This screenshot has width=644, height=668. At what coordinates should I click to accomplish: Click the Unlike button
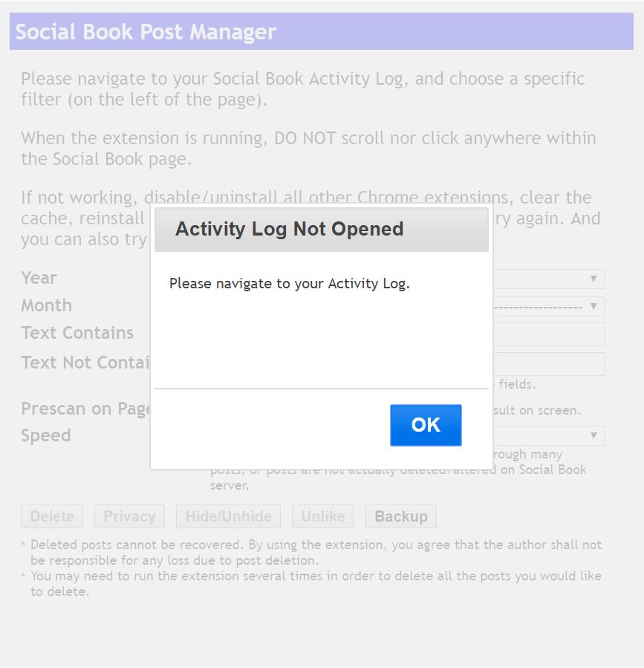click(x=323, y=516)
